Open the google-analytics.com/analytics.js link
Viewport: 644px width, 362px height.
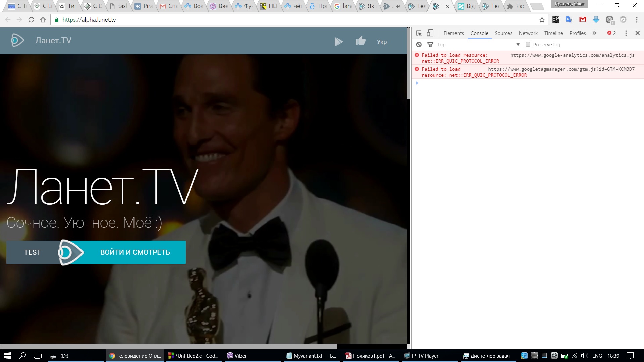point(572,55)
